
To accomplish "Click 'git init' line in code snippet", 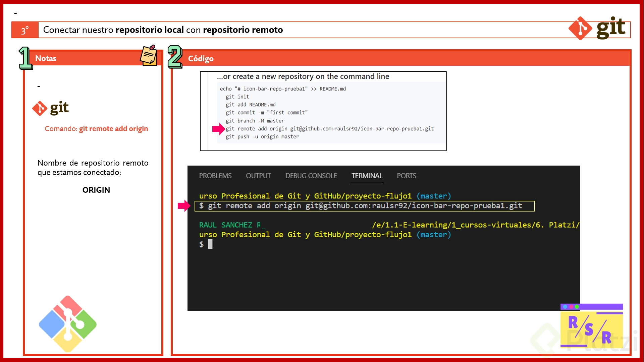I will (x=237, y=97).
